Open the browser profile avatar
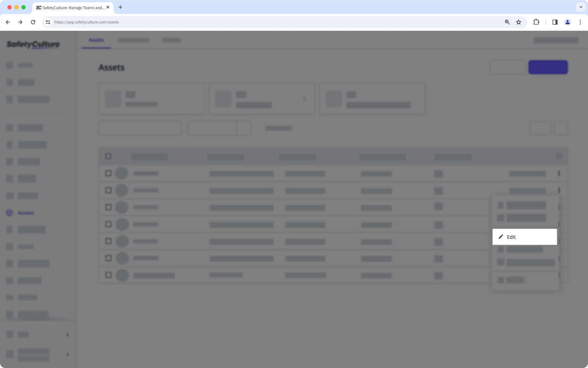This screenshot has height=368, width=588. coord(567,22)
